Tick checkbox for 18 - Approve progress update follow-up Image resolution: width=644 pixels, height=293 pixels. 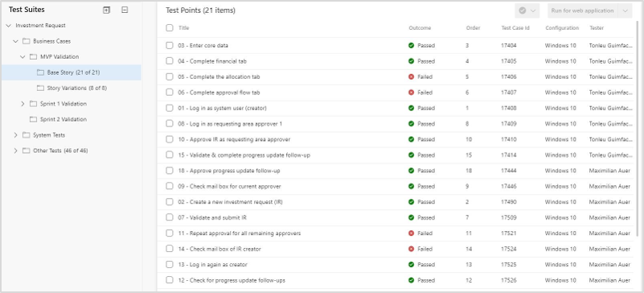pos(169,171)
